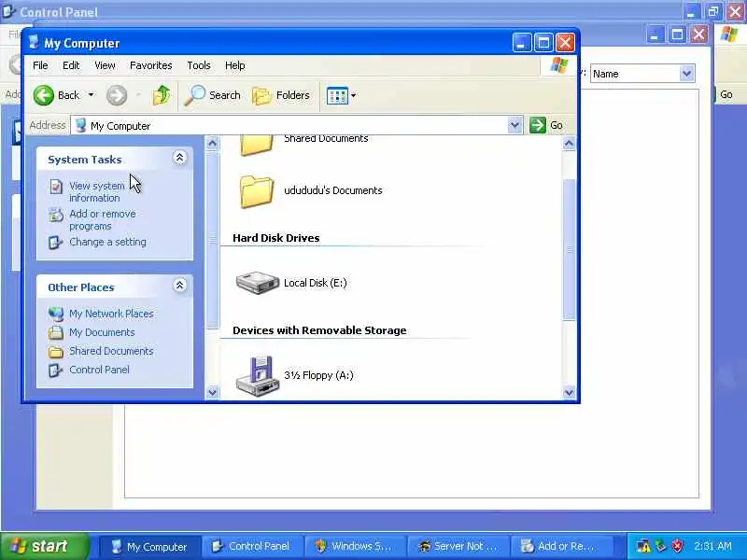Select the udududu's Documents folder
747x560 pixels.
pos(312,191)
